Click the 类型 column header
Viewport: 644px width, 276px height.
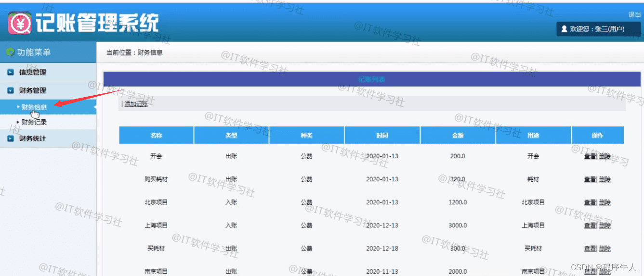tap(231, 135)
